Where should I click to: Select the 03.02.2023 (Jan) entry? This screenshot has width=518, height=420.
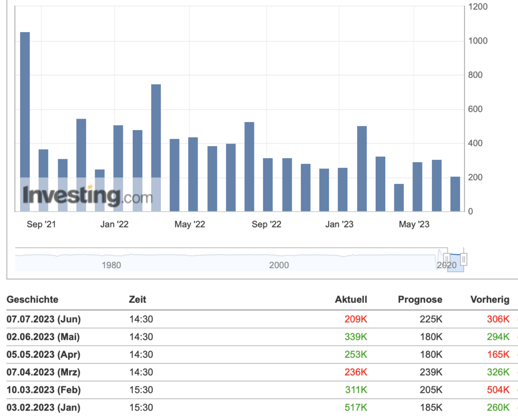43,407
